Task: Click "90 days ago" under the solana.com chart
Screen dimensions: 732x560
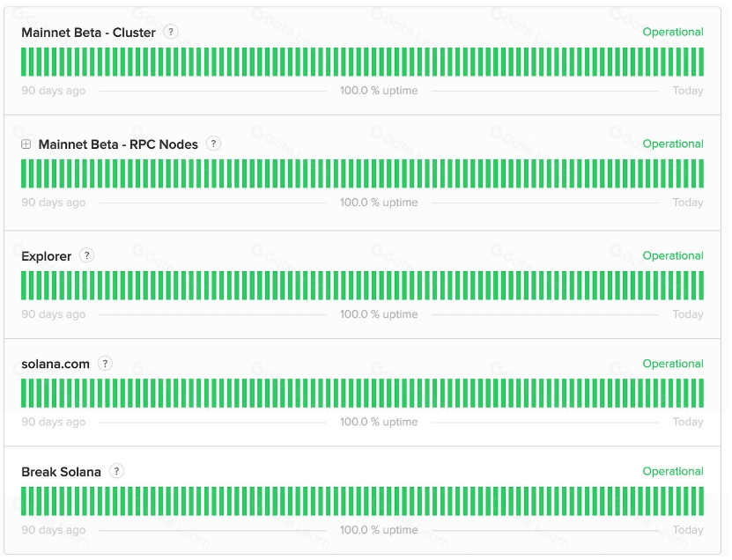Action: tap(53, 422)
